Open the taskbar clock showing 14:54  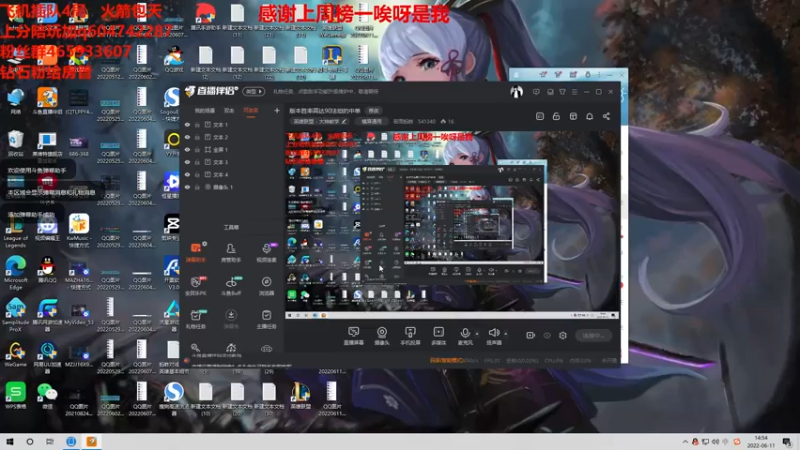pyautogui.click(x=761, y=442)
